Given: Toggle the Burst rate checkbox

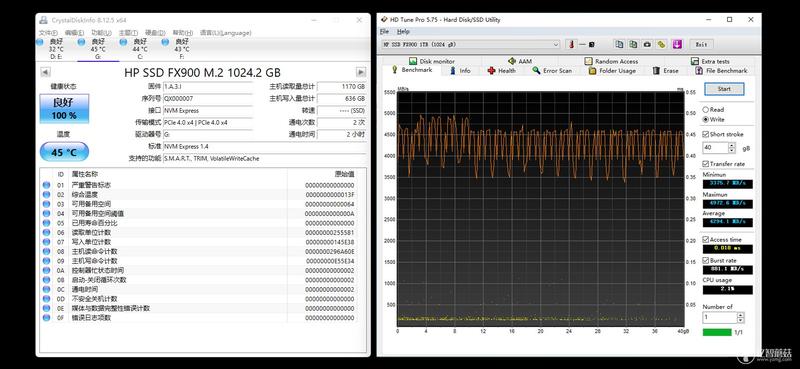Looking at the screenshot, I should click(x=706, y=260).
